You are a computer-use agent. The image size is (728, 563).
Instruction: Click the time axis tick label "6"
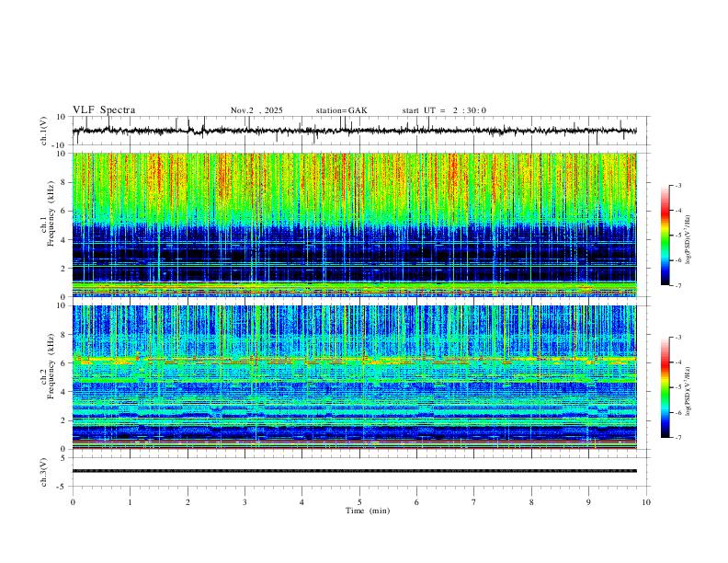416,502
